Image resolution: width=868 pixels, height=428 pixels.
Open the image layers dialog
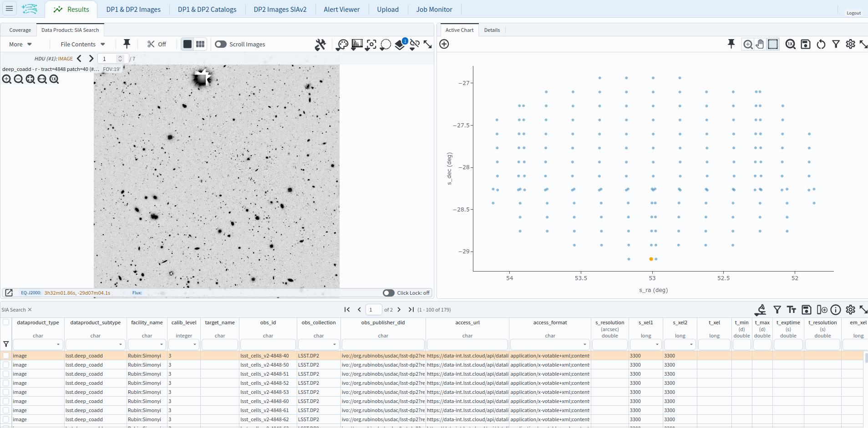point(401,45)
